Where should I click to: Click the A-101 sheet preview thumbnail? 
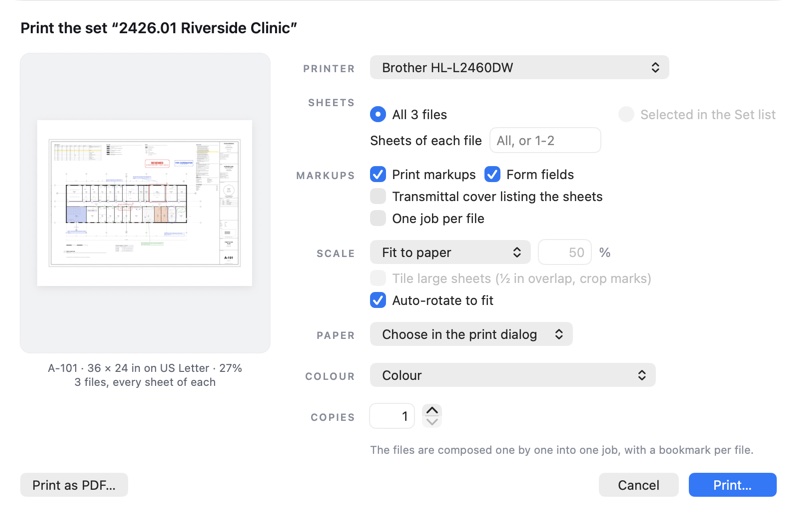(x=144, y=203)
